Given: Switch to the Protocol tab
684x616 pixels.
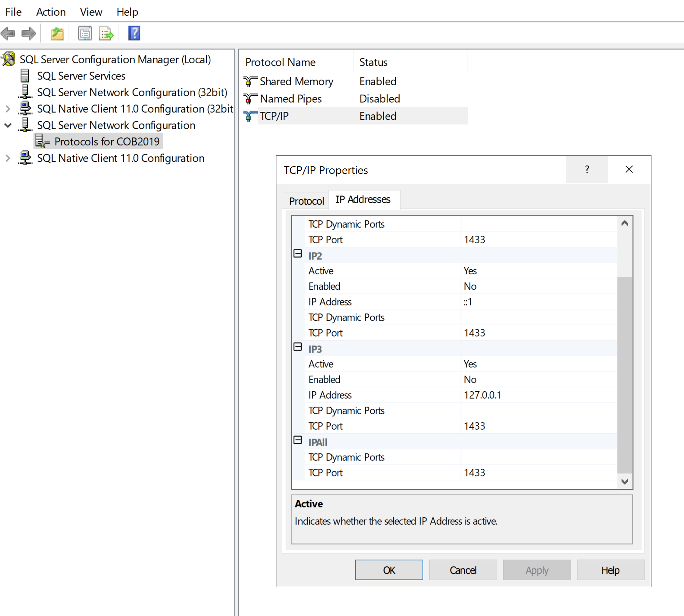Looking at the screenshot, I should click(306, 201).
